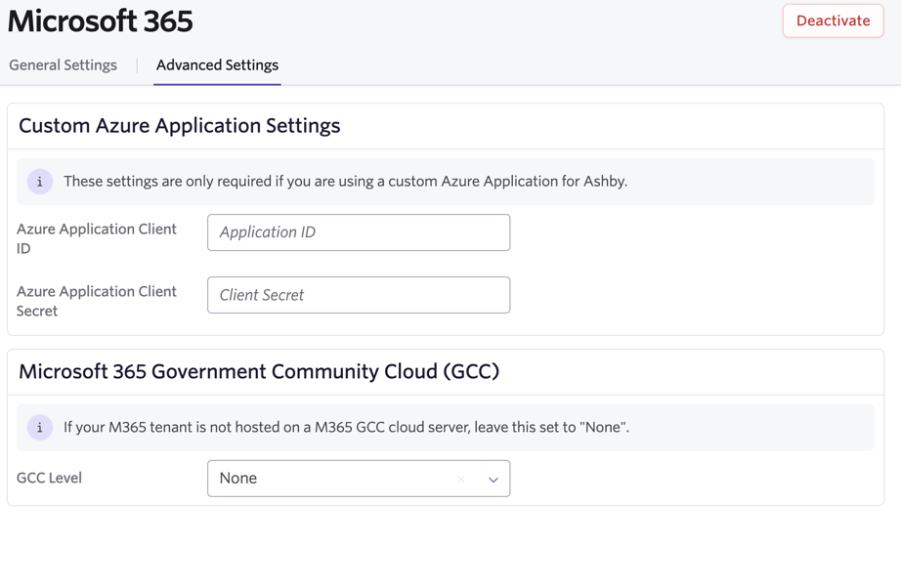Click the text about custom Azure Application for Ashby
901x588 pixels.
pos(345,182)
